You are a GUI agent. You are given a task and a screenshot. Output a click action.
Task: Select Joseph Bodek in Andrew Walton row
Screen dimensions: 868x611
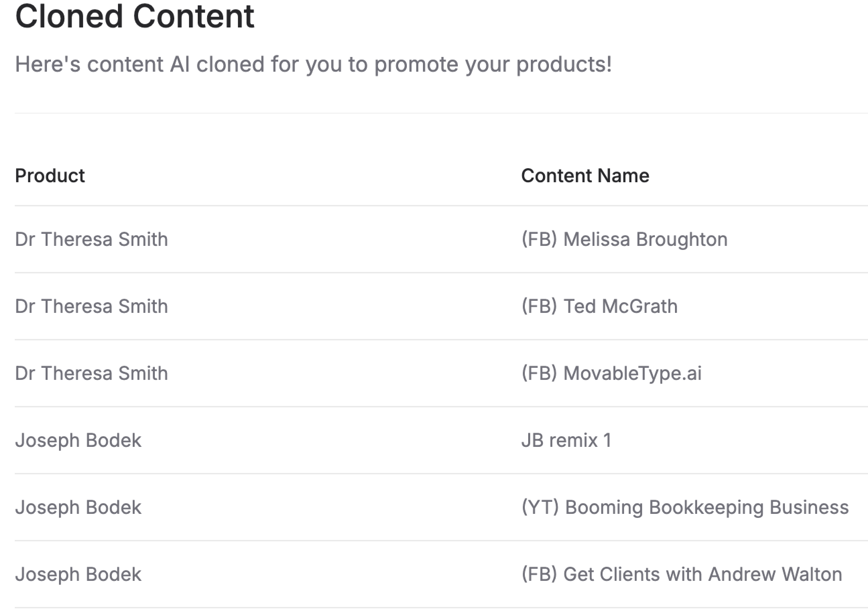[x=78, y=574]
